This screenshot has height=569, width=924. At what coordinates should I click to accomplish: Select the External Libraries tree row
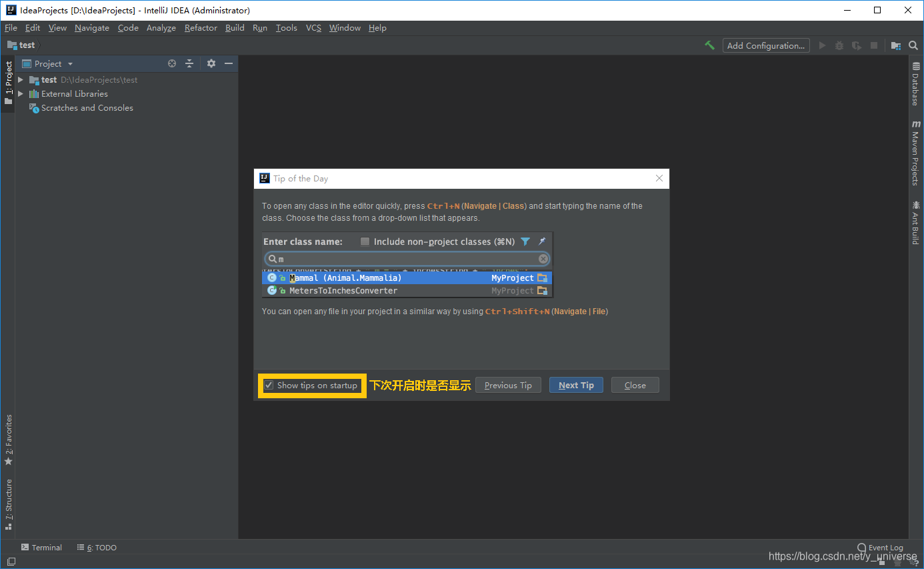[x=127, y=94]
